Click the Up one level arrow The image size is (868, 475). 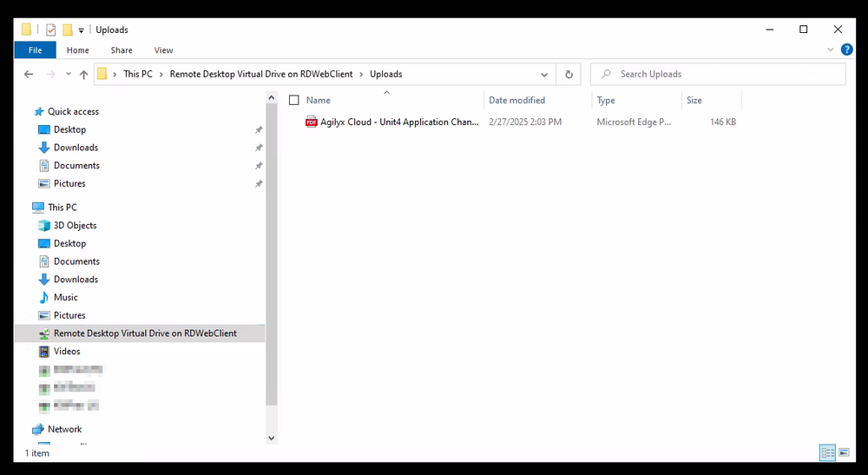coord(83,75)
